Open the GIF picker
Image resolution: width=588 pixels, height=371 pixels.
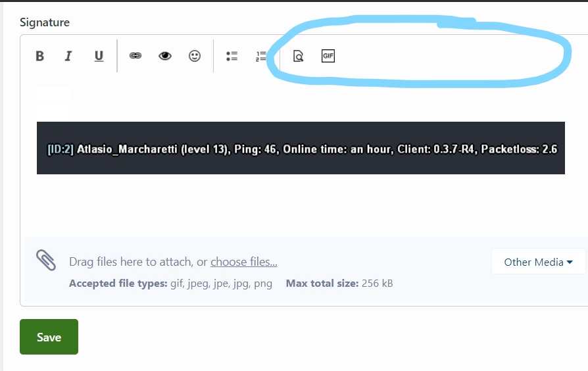pos(328,56)
